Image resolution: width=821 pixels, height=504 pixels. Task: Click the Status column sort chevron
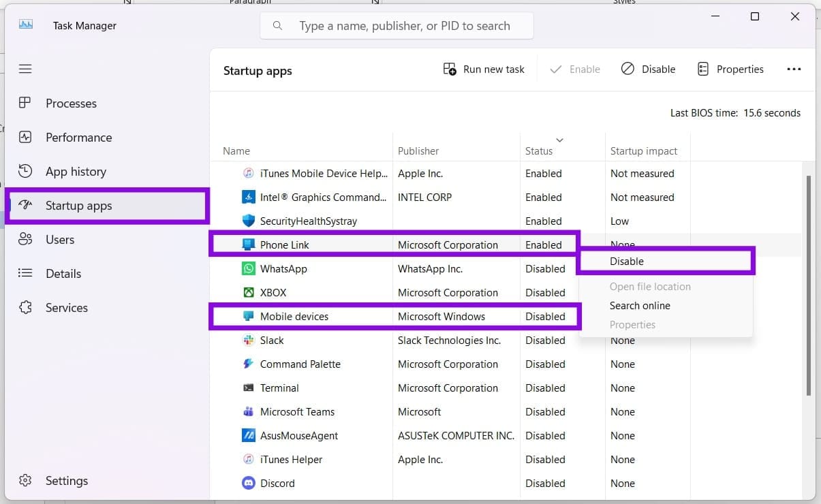tap(559, 140)
